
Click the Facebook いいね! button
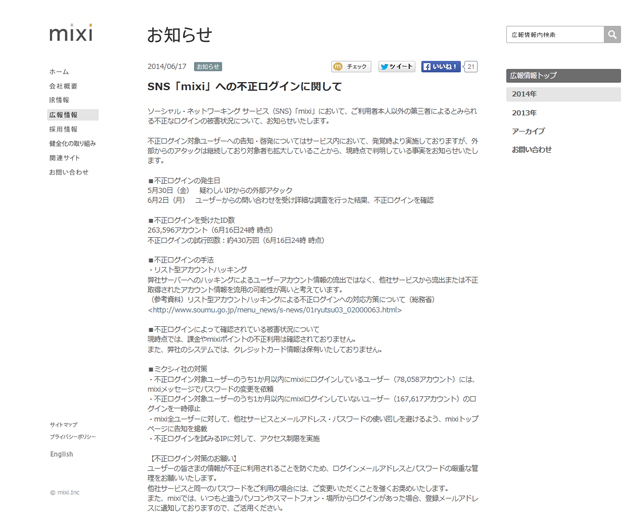pos(441,67)
